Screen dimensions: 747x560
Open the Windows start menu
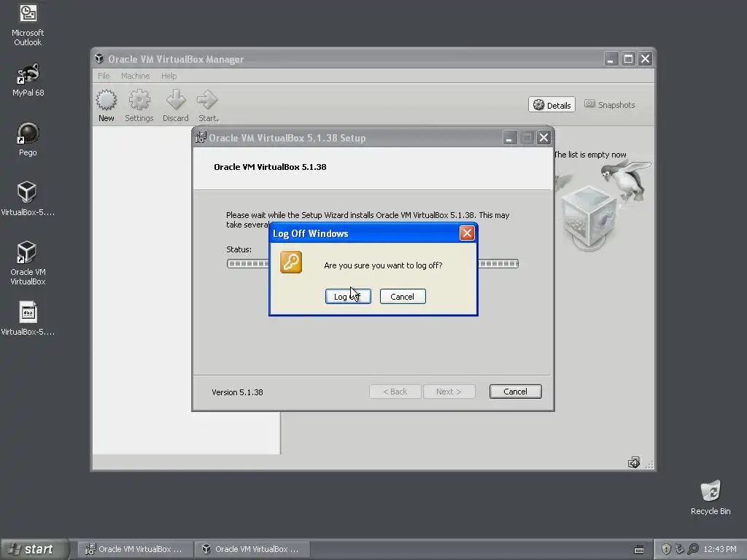(x=34, y=549)
